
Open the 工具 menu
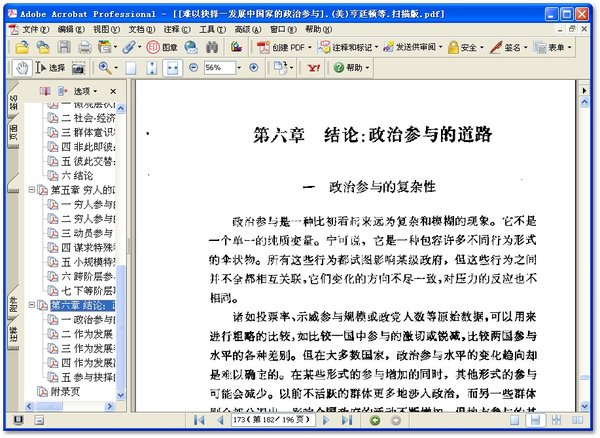[212, 29]
